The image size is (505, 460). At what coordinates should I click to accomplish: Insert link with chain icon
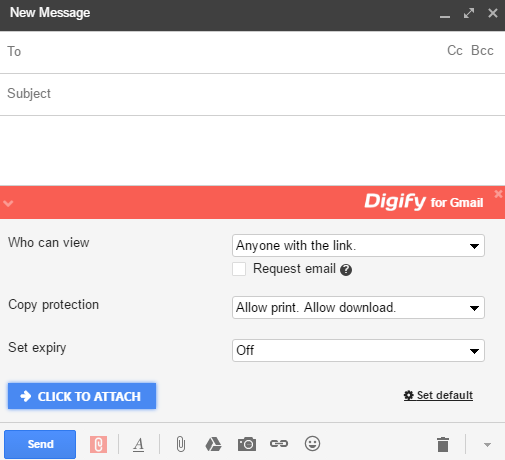click(279, 444)
